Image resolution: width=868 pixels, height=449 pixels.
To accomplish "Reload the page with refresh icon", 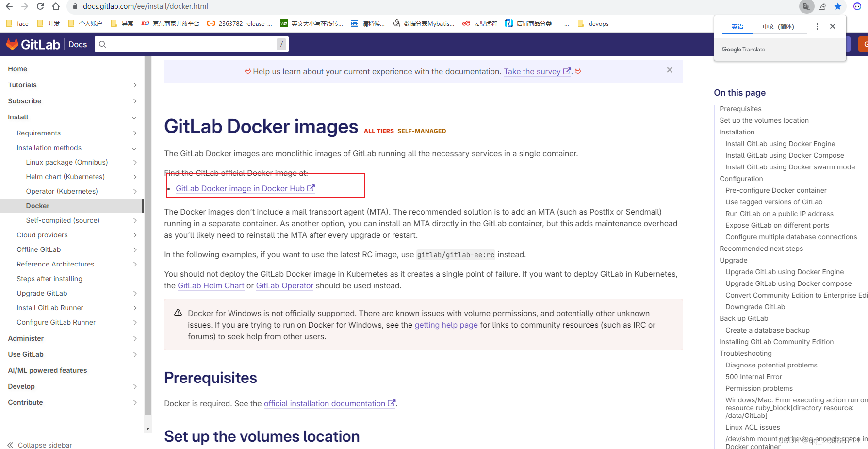I will coord(40,6).
